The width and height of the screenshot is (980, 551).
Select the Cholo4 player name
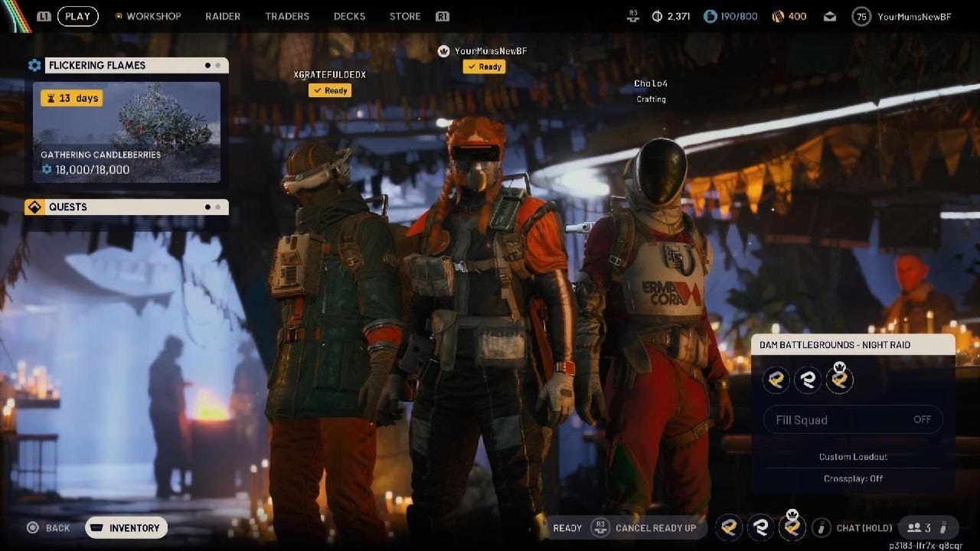pos(651,83)
